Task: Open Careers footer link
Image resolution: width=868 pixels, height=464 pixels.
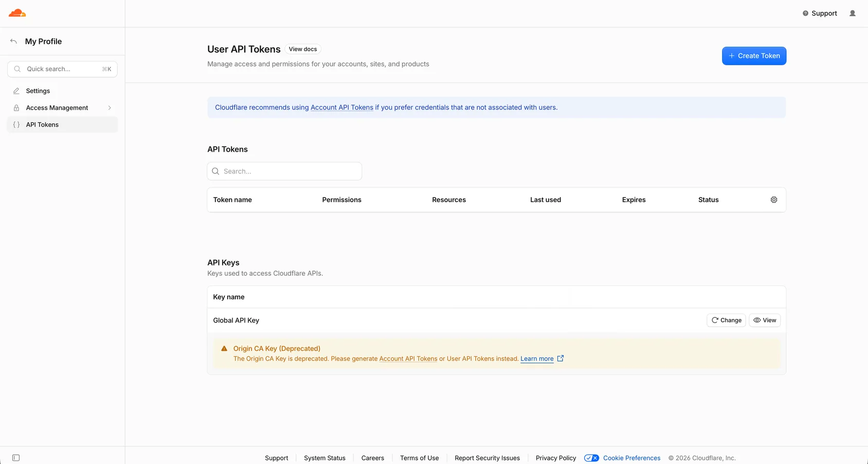Action: click(372, 458)
